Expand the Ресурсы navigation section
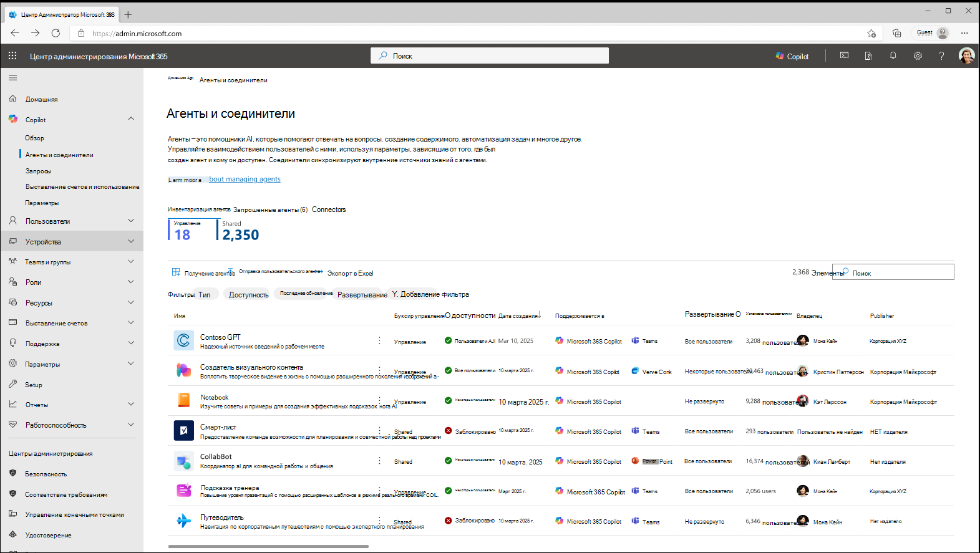Screen dimensions: 980x553 pyautogui.click(x=131, y=302)
